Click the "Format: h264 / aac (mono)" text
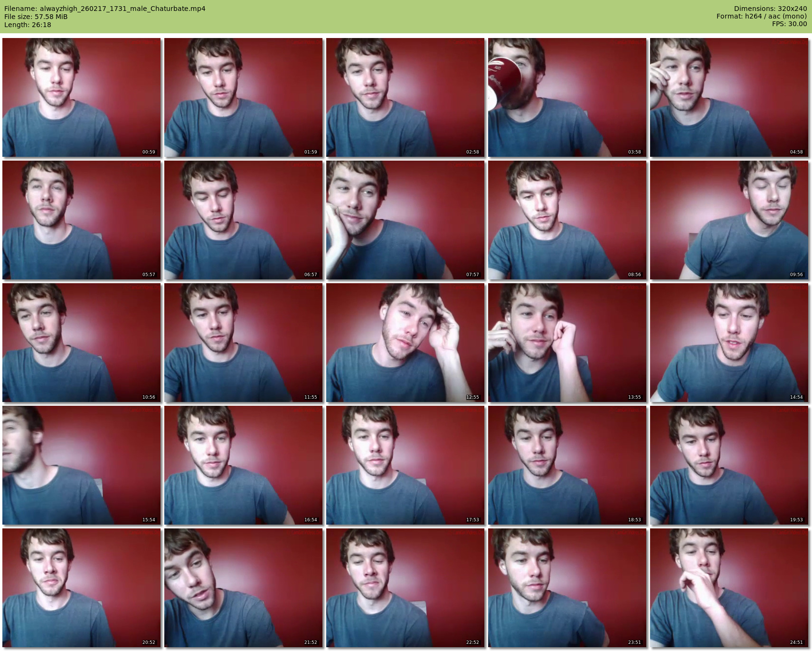812x651 pixels. pos(762,16)
